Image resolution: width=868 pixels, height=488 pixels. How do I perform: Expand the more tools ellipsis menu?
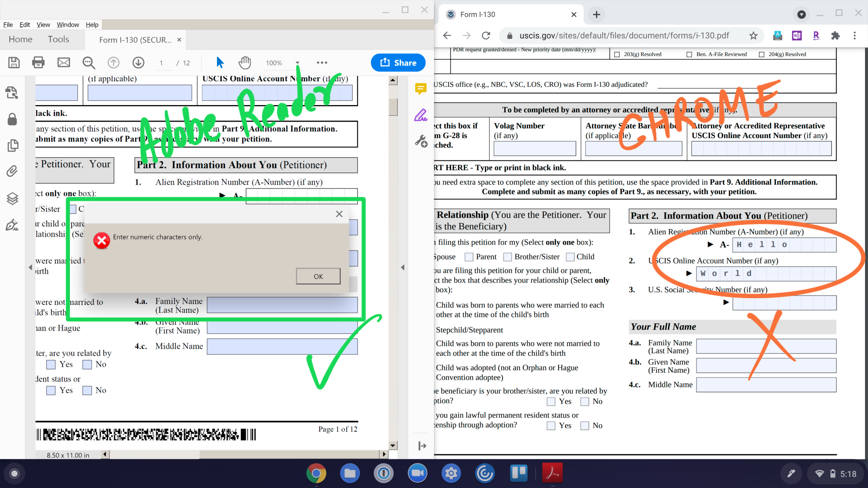click(322, 63)
